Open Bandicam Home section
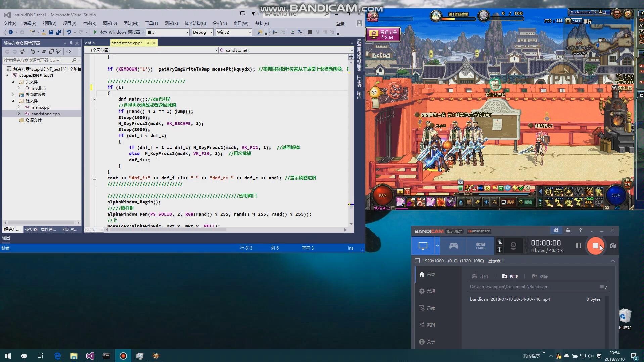 pyautogui.click(x=428, y=274)
